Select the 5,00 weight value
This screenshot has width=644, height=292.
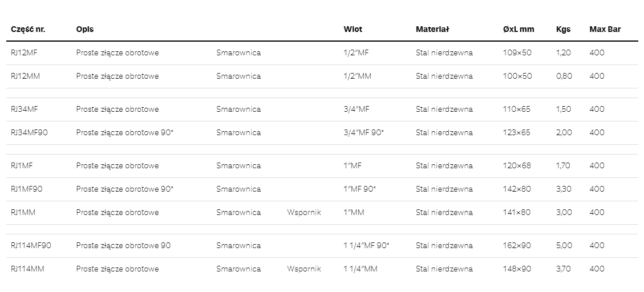click(564, 245)
